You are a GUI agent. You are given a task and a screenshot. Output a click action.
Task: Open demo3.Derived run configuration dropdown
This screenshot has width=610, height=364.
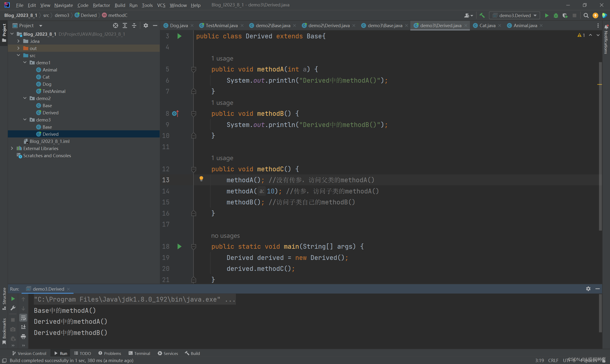(515, 15)
